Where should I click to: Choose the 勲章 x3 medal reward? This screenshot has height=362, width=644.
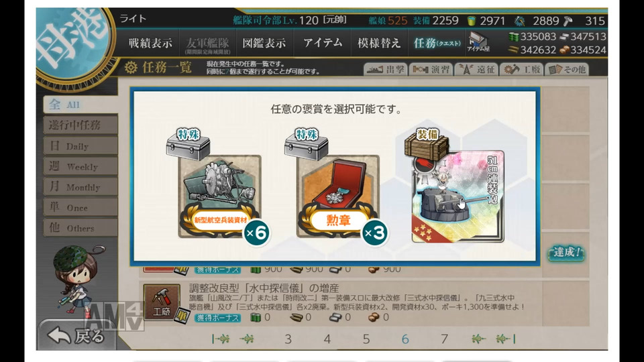tap(338, 196)
